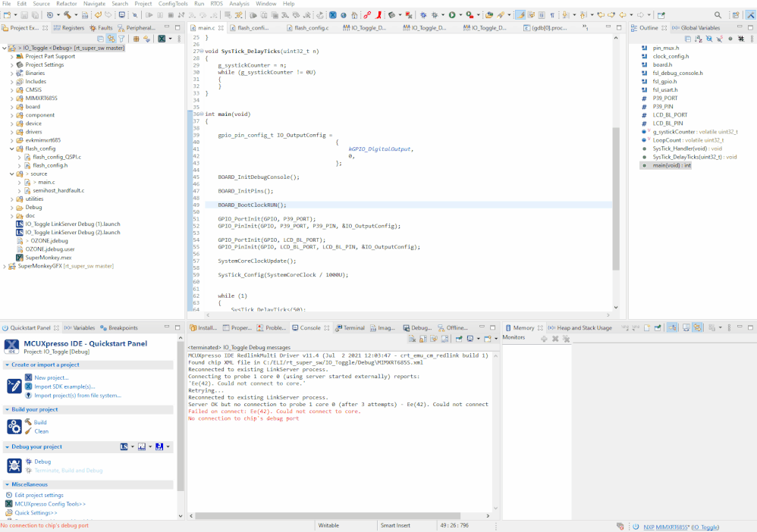Open the Project Explorer view menu dropdown

[179, 39]
